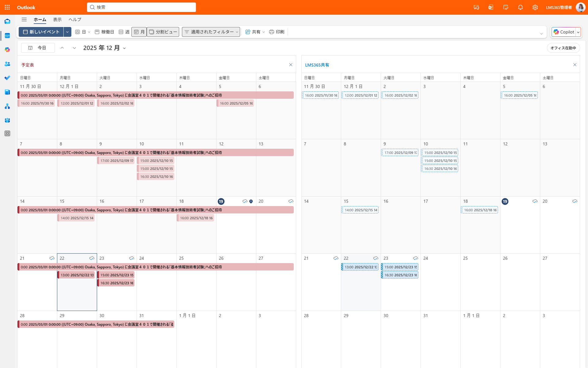Toggle 分割ビュー split view
588x368 pixels.
[163, 32]
